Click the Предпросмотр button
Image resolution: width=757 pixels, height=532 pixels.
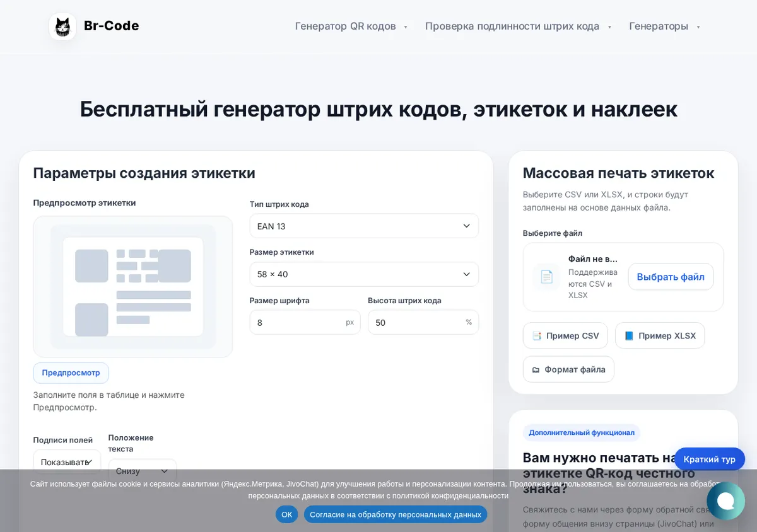[71, 373]
